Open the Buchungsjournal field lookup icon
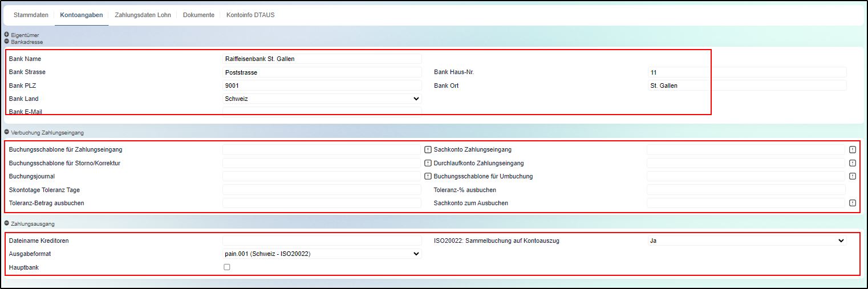This screenshot has height=289, width=868. 428,176
